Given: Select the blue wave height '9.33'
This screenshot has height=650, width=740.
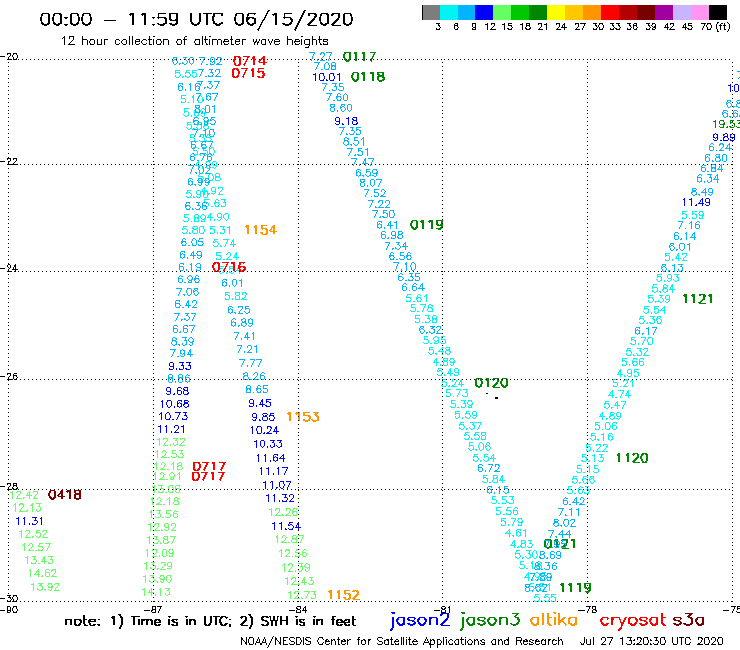Looking at the screenshot, I should coord(180,366).
